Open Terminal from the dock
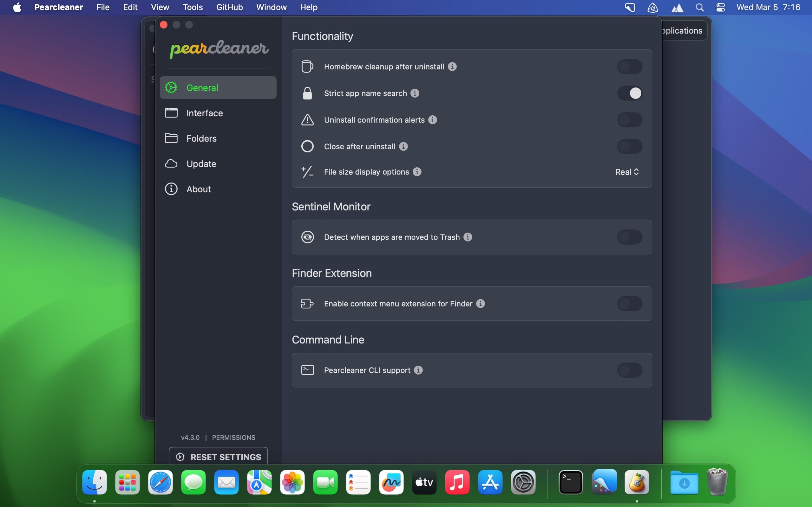Image resolution: width=812 pixels, height=507 pixels. pyautogui.click(x=570, y=482)
